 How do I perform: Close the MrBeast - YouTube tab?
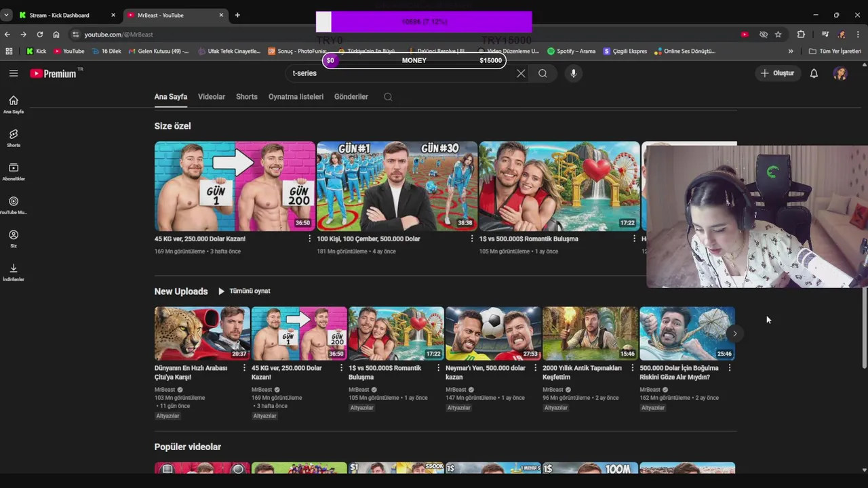(x=221, y=15)
